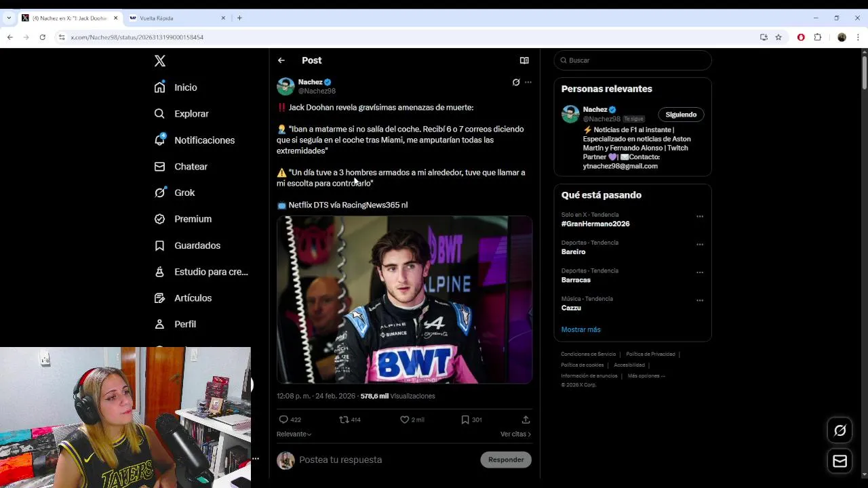Bookmark this page star icon
Viewport: 868px width, 488px height.
coord(778,37)
